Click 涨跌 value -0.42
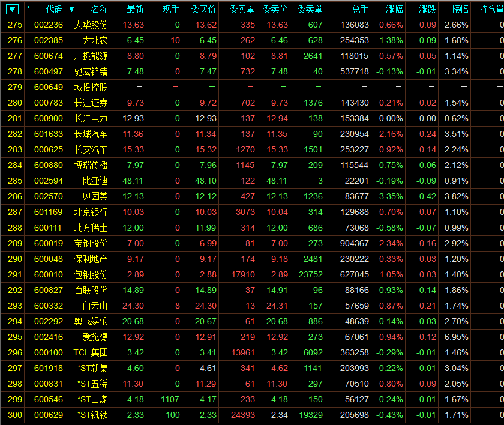504x425 pixels. [426, 196]
